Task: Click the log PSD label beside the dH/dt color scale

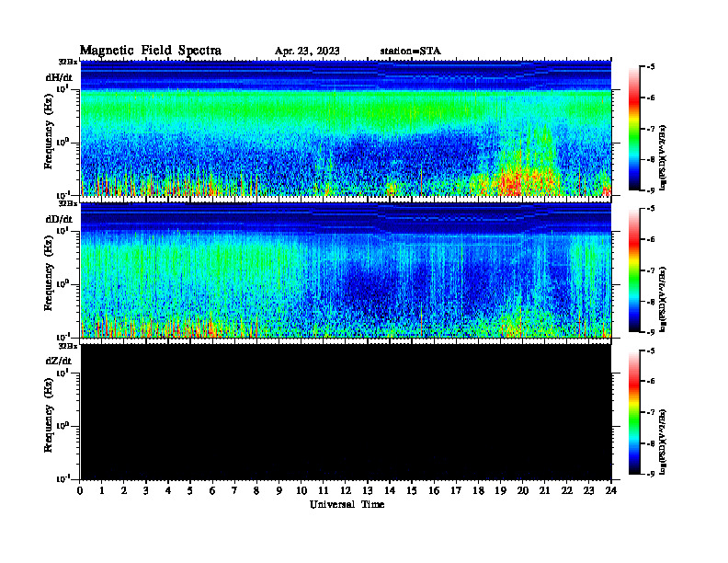Action: pos(663,156)
